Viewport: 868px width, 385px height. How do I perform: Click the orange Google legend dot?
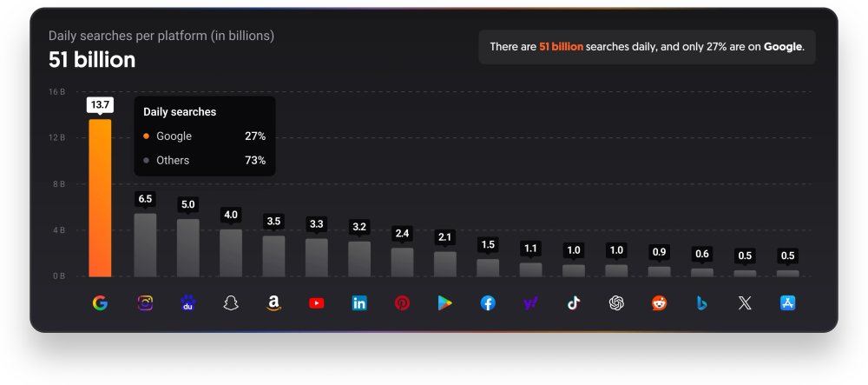146,136
